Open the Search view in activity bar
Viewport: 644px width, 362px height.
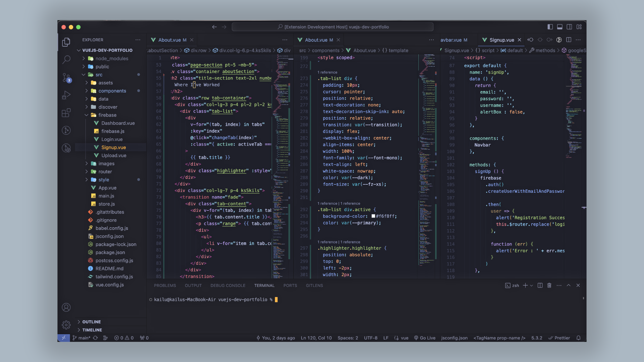pyautogui.click(x=66, y=60)
